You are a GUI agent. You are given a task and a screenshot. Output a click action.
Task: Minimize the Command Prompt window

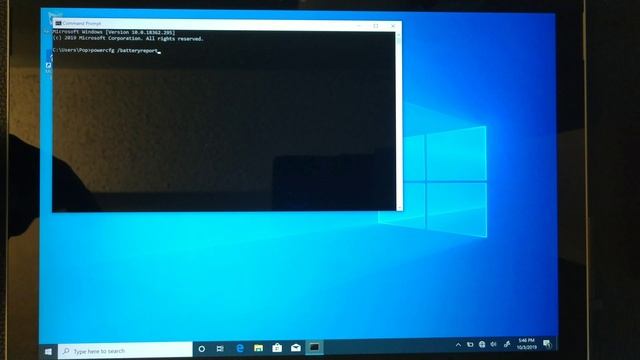[359, 26]
